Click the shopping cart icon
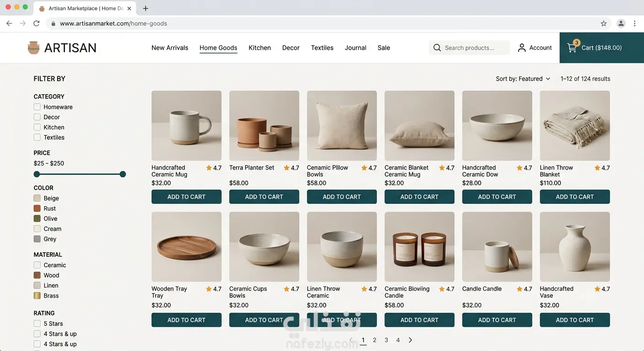The image size is (644, 351). (x=572, y=48)
